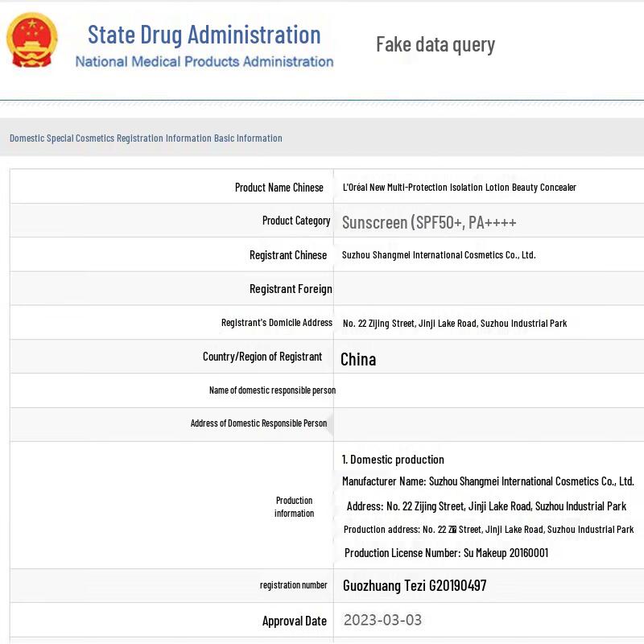Click the China country value
Viewport: 644px width, 644px height.
pyautogui.click(x=358, y=359)
